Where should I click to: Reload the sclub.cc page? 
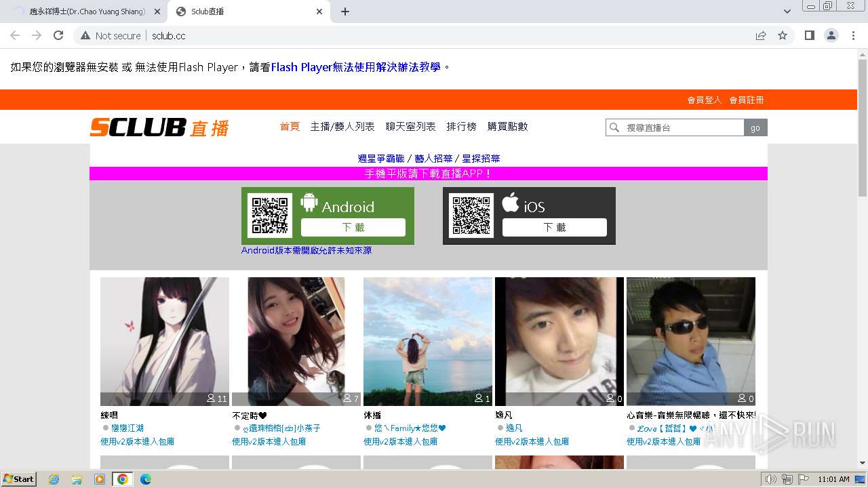point(58,35)
